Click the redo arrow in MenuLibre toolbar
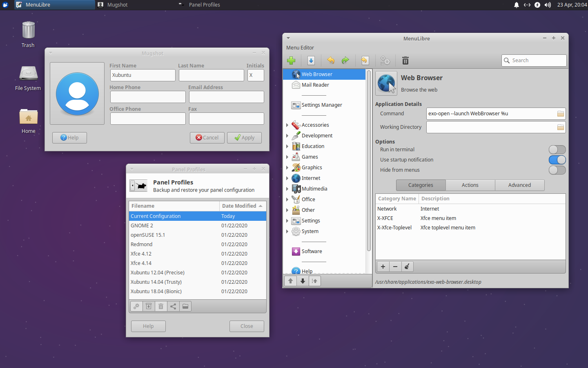The width and height of the screenshot is (588, 368). pos(345,61)
